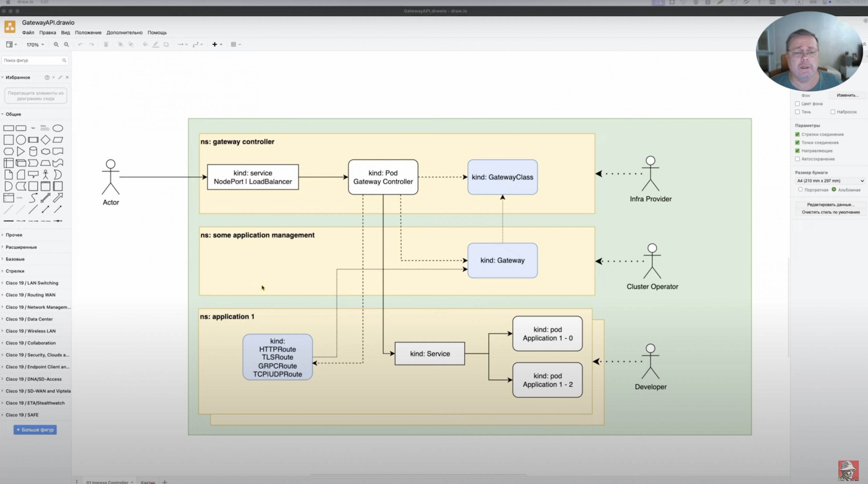Screen dimensions: 868x484
Task: Click the search magnifier in Поиск фигур
Action: 64,60
